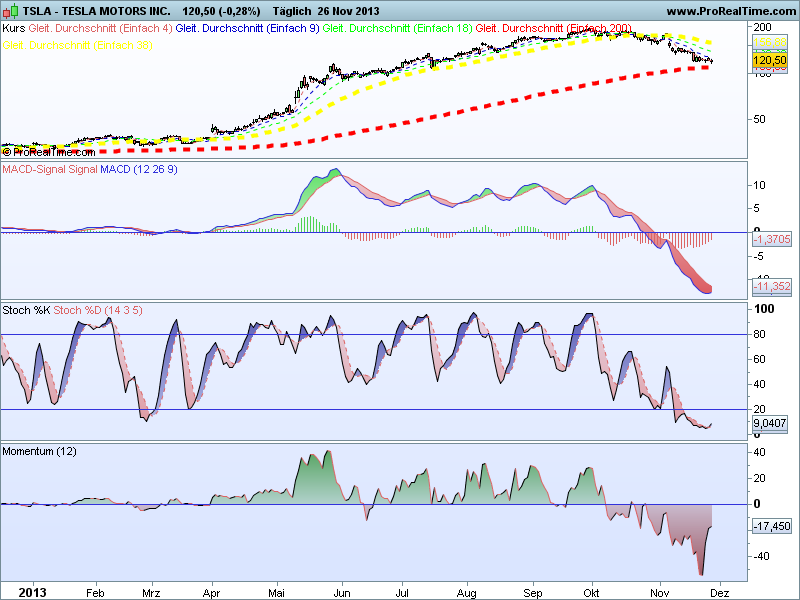Click the Apr label on time axis

[211, 593]
